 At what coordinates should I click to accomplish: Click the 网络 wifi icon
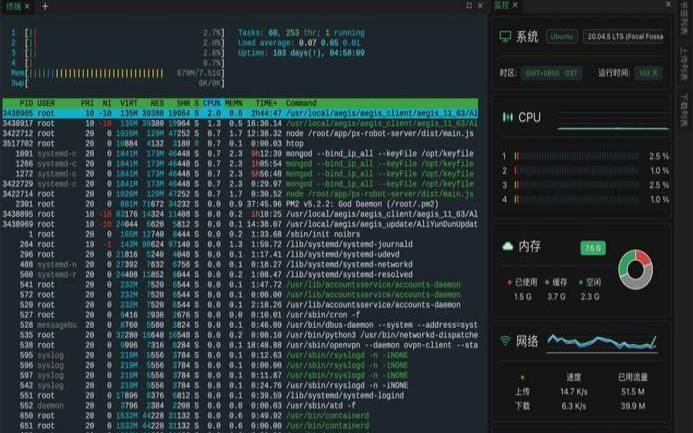[505, 341]
